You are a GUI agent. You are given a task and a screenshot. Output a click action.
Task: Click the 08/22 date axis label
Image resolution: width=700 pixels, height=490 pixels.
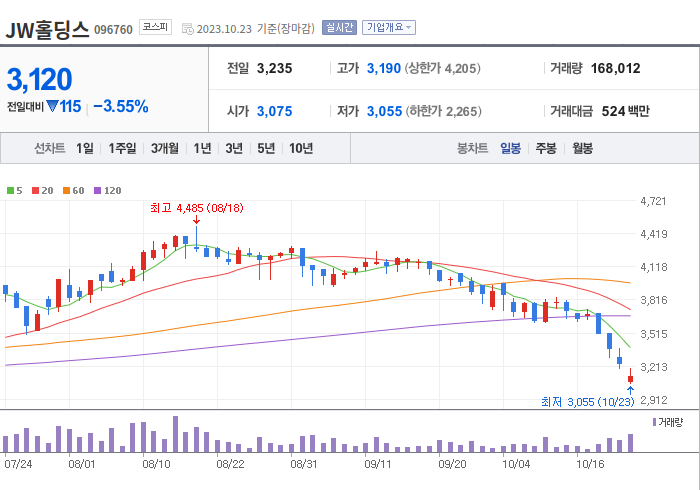230,464
